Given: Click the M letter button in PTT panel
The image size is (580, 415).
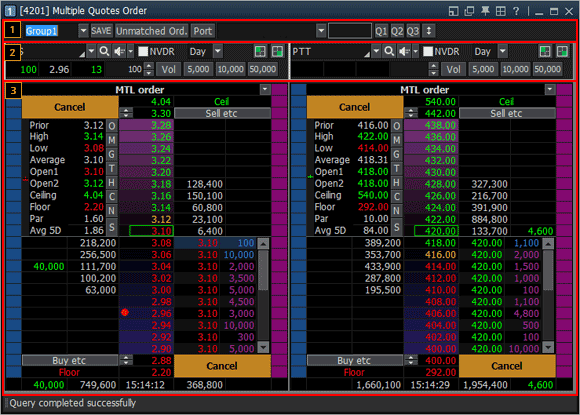Looking at the screenshot, I should click(x=396, y=140).
